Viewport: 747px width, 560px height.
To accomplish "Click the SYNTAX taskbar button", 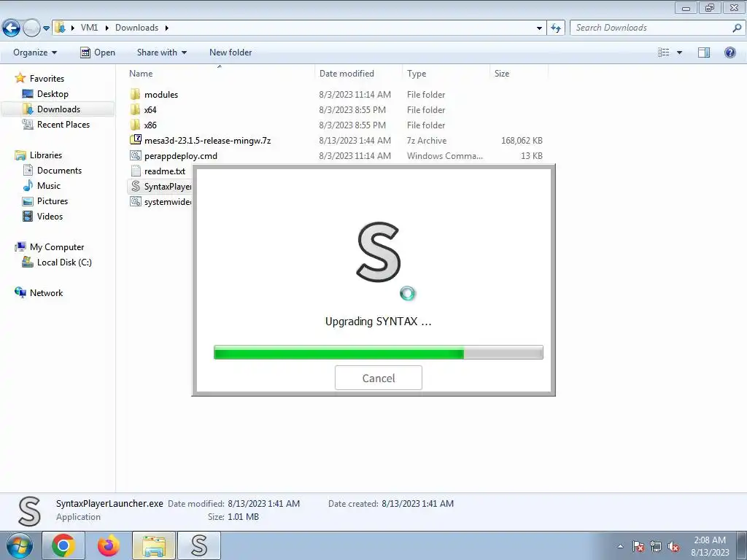I will tap(199, 545).
